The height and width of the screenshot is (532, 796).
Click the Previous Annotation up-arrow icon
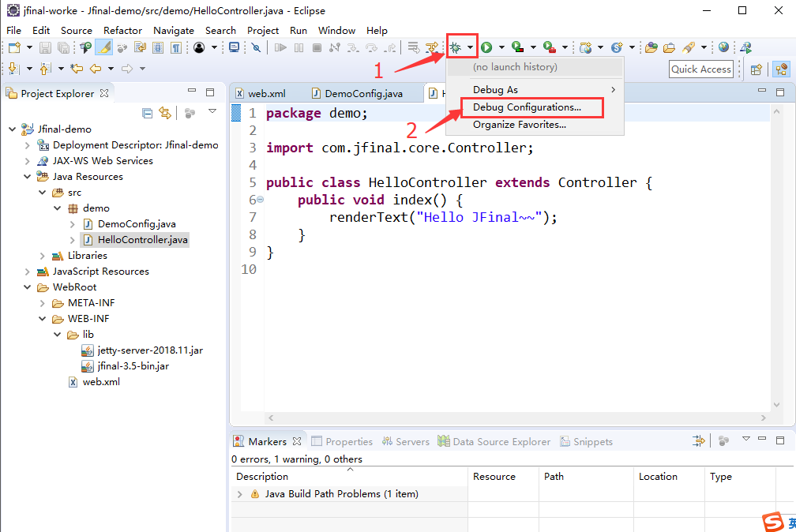point(46,69)
